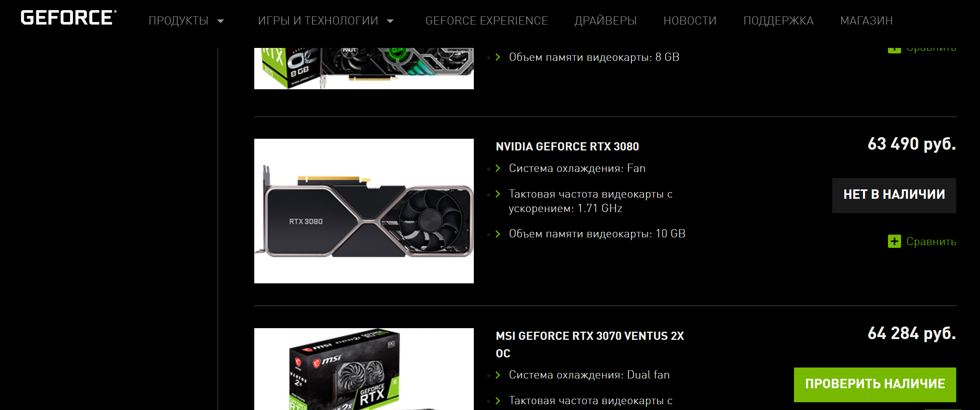Viewport: 980px width, 410px height.
Task: Open the Новости section
Action: point(690,21)
